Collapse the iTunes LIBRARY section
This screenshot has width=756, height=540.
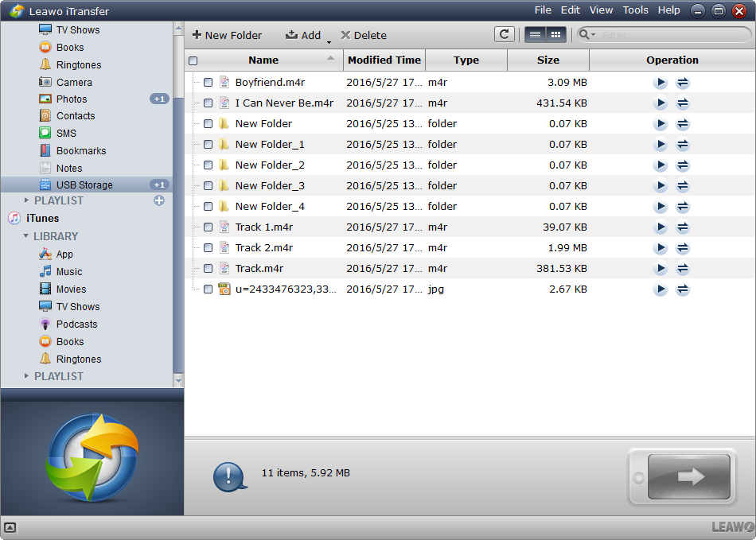(x=26, y=236)
